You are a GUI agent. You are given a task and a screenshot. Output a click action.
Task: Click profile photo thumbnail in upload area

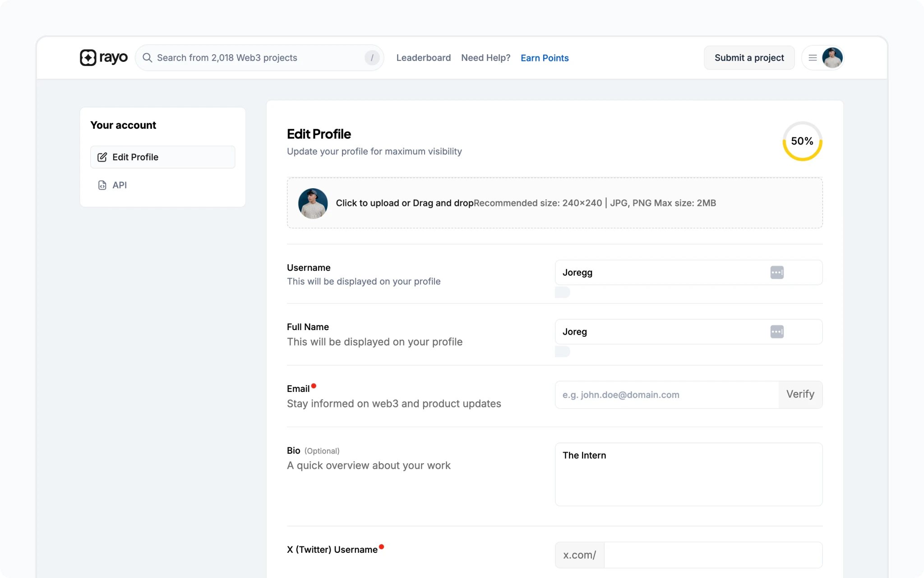coord(313,203)
